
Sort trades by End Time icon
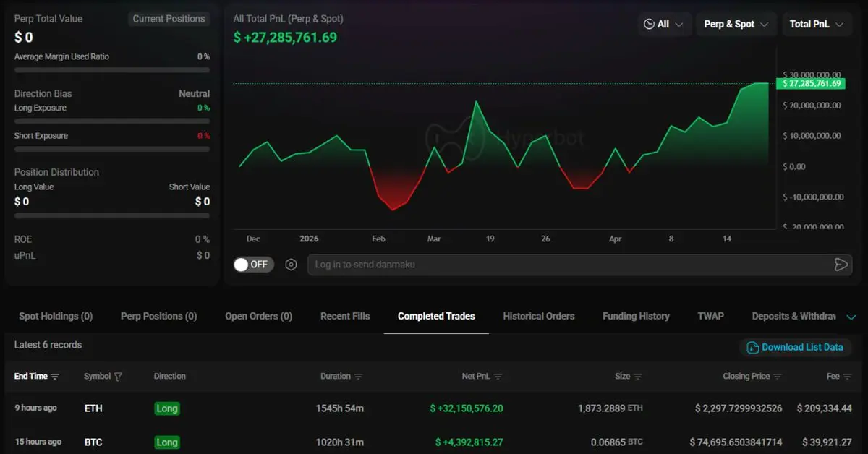(x=55, y=377)
